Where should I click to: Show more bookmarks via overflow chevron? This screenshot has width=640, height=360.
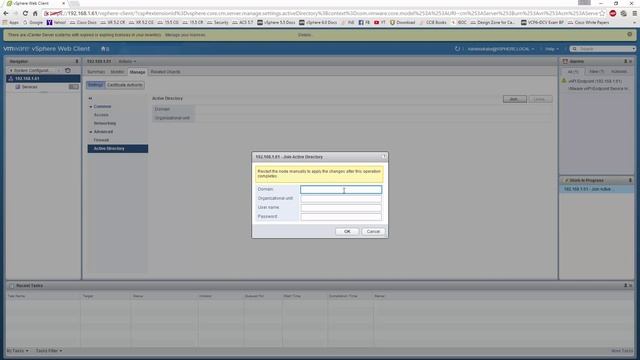635,22
